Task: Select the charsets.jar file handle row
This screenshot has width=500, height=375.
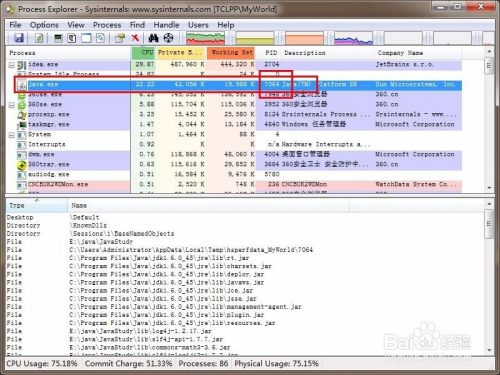Action: pos(245,266)
